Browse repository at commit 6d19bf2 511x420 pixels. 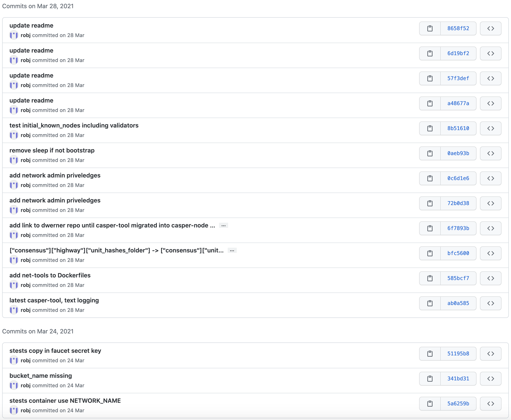click(x=491, y=53)
